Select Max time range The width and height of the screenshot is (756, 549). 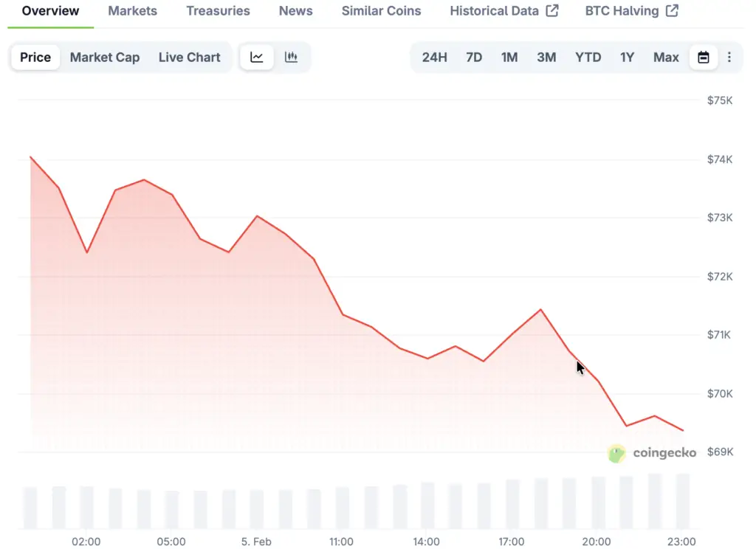click(666, 58)
